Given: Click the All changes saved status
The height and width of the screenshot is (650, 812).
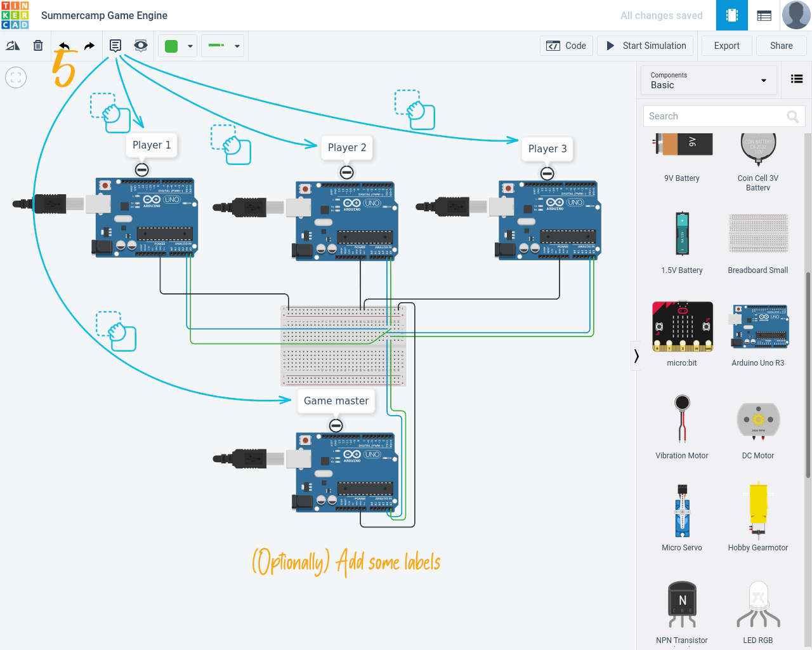Looking at the screenshot, I should coord(662,15).
